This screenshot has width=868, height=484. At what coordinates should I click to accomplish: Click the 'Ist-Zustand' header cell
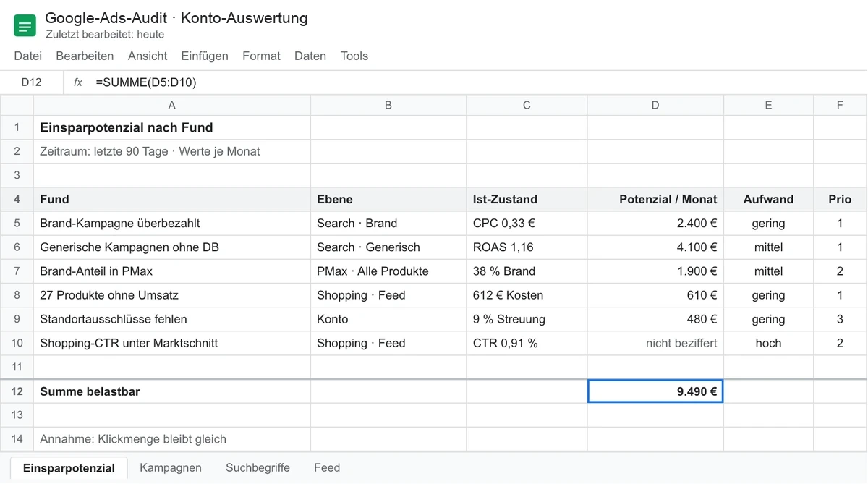point(527,199)
